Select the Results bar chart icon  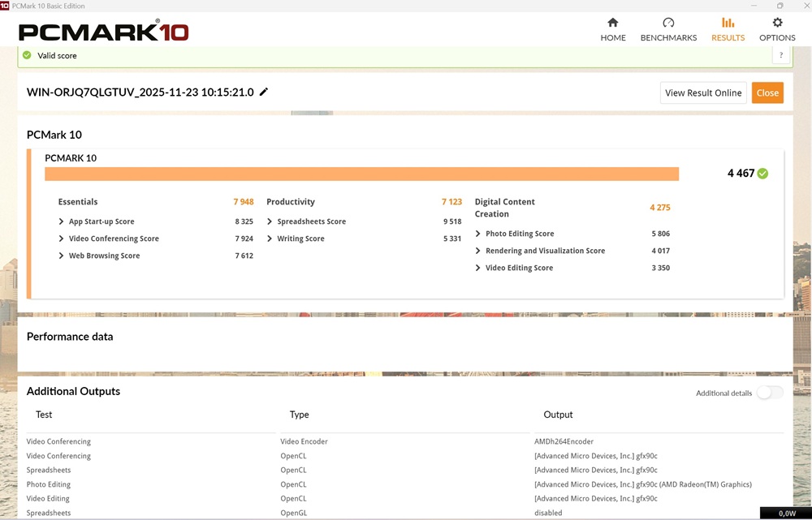point(728,23)
